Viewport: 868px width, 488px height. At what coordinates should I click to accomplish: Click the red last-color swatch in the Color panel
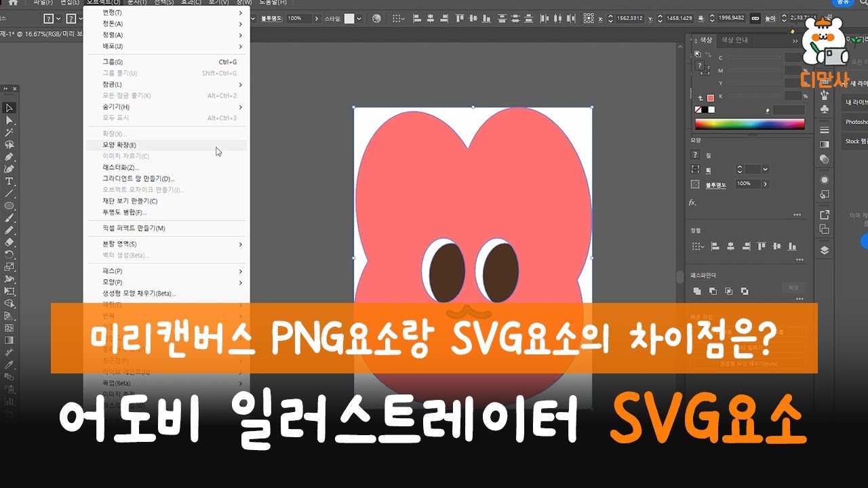coord(710,97)
